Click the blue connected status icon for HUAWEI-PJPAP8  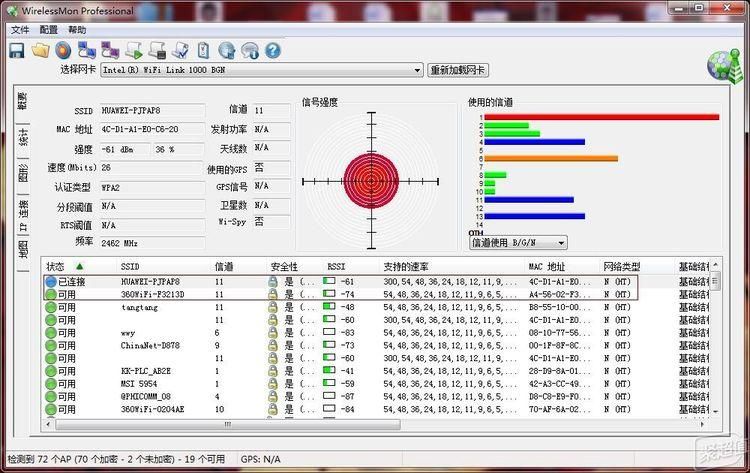(x=51, y=282)
